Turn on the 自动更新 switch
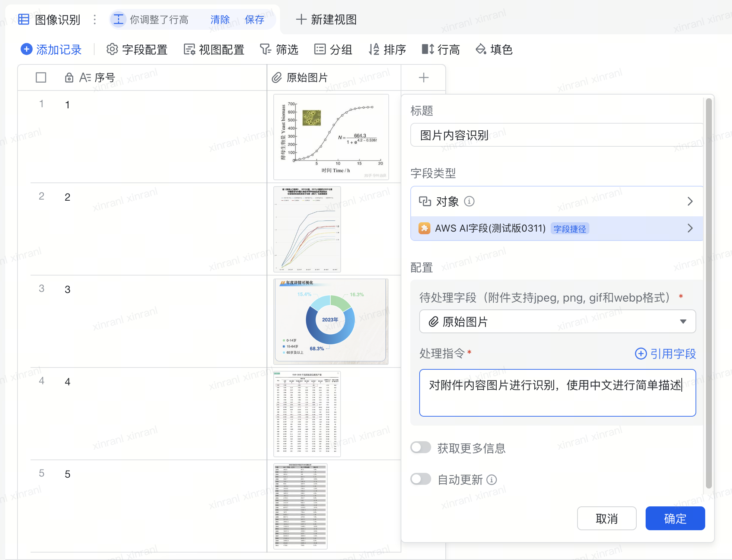 [421, 479]
